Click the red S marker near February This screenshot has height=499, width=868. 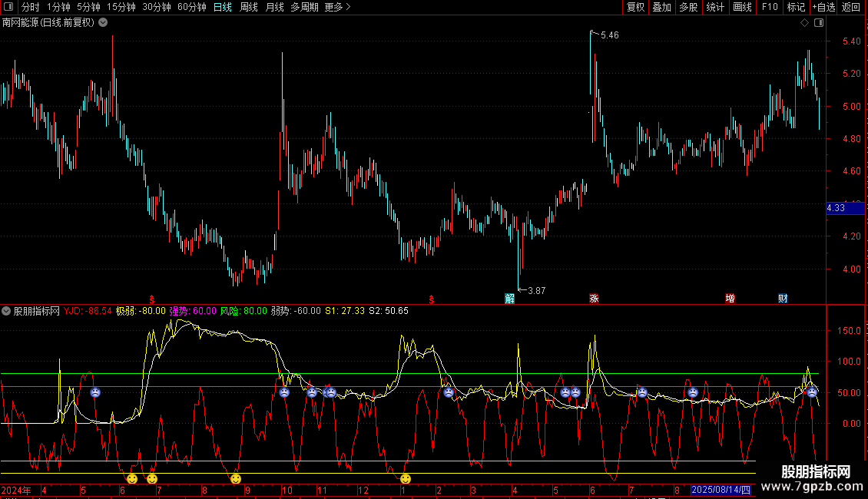pos(431,300)
